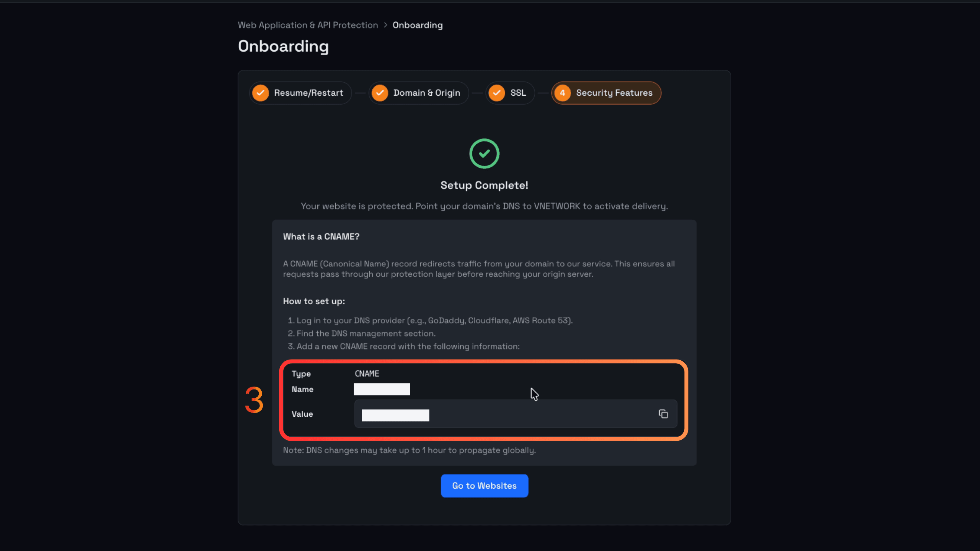This screenshot has height=551, width=980.
Task: Click the breadcrumb chevron separator
Action: (x=385, y=25)
